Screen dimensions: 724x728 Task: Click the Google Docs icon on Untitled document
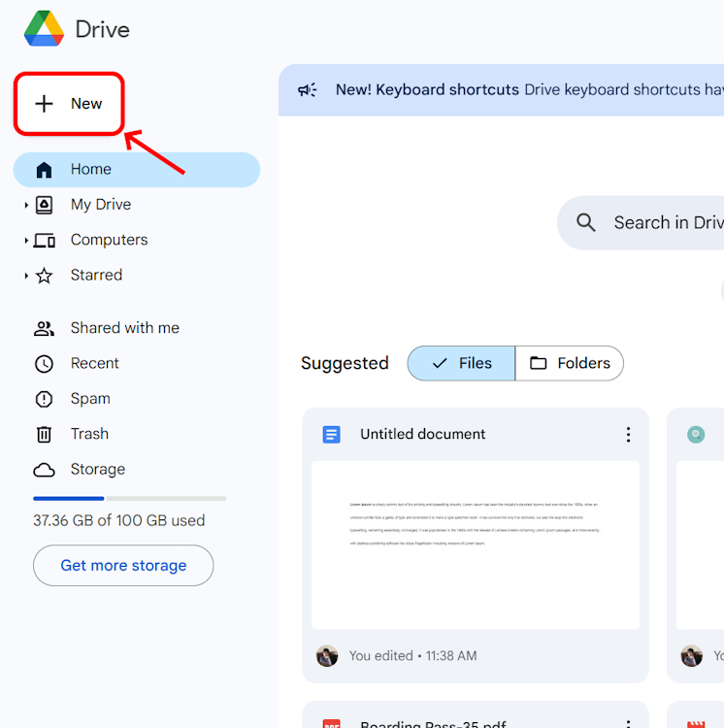click(331, 435)
